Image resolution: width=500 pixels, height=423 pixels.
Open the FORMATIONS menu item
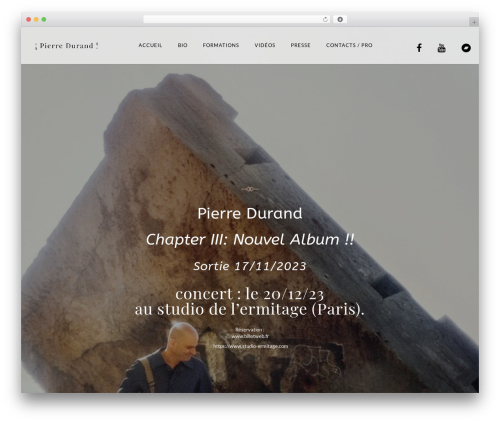221,45
